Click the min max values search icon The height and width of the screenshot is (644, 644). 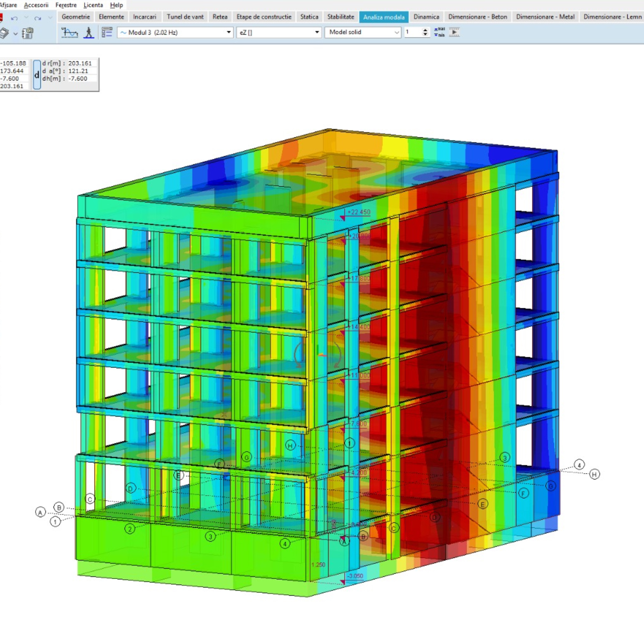point(439,32)
